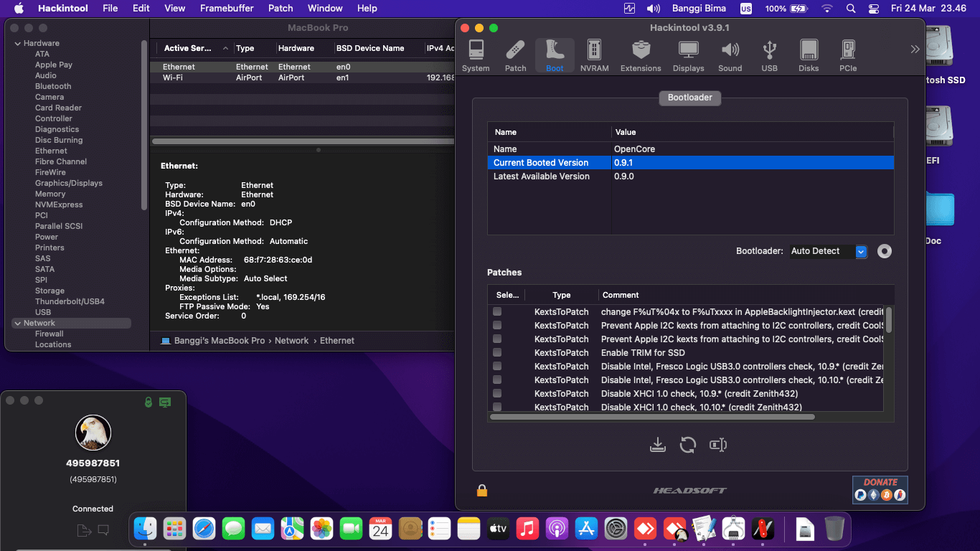Check the Disable XHCI 1.0 check 10.9 checkbox
This screenshot has width=980, height=551.
click(497, 394)
